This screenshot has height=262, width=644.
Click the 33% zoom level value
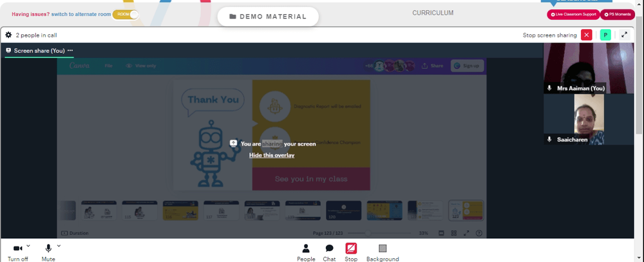coord(424,233)
